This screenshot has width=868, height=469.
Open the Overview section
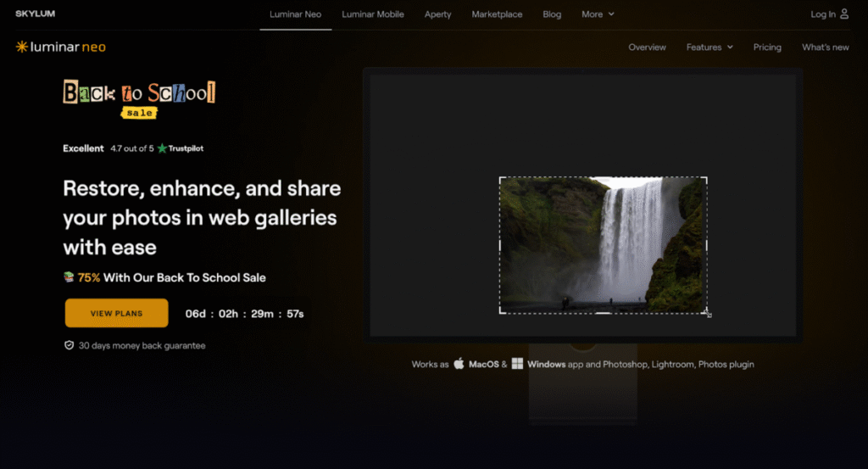pos(647,47)
